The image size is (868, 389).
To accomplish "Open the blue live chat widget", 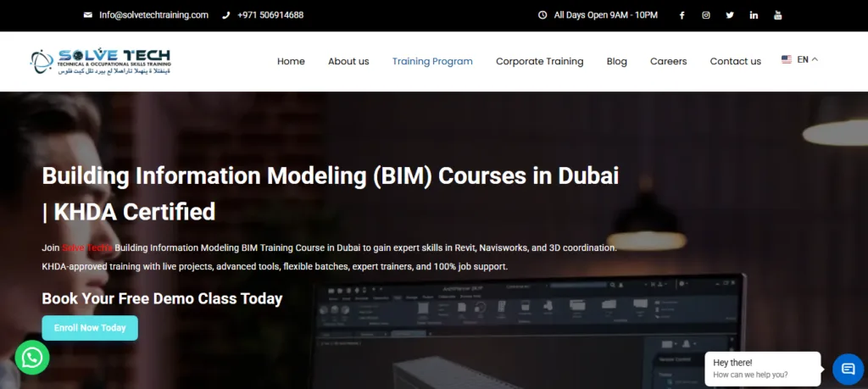I will pos(848,369).
